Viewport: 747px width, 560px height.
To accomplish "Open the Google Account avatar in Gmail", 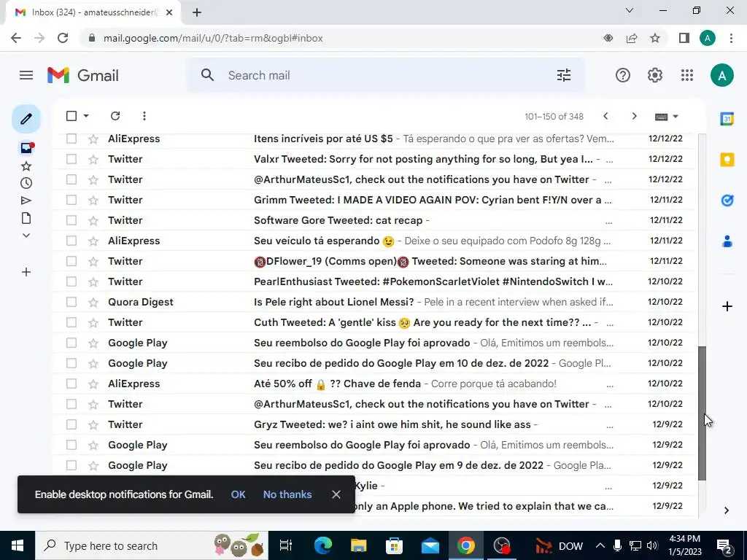I will pyautogui.click(x=721, y=75).
